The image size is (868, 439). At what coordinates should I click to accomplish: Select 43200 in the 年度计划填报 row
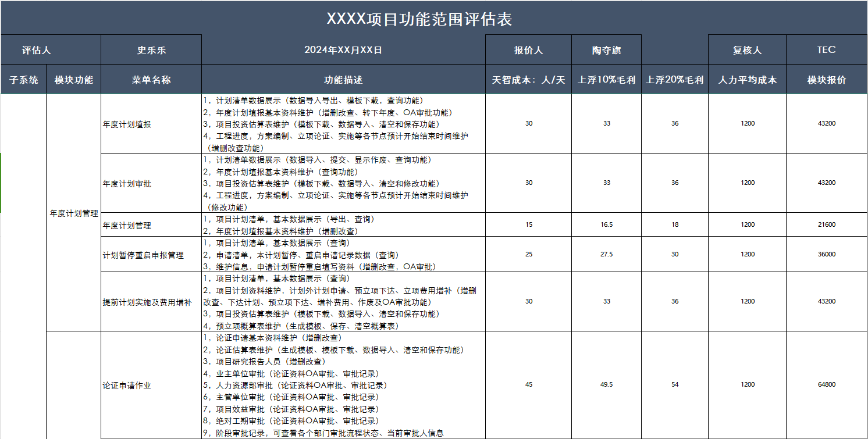pyautogui.click(x=826, y=123)
